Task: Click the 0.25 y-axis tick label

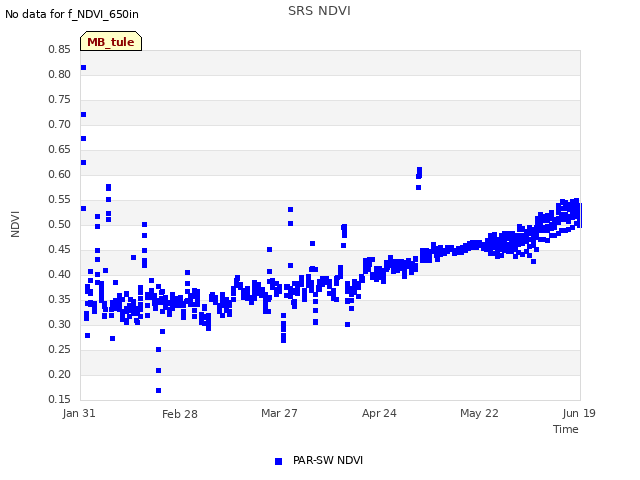Action: [59, 349]
